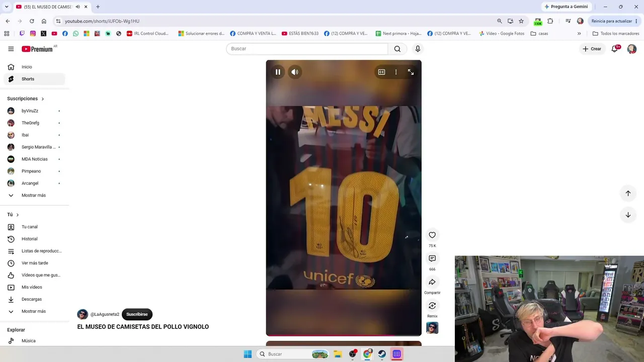644x362 pixels.
Task: Open Música under Explorar
Action: (x=35, y=341)
